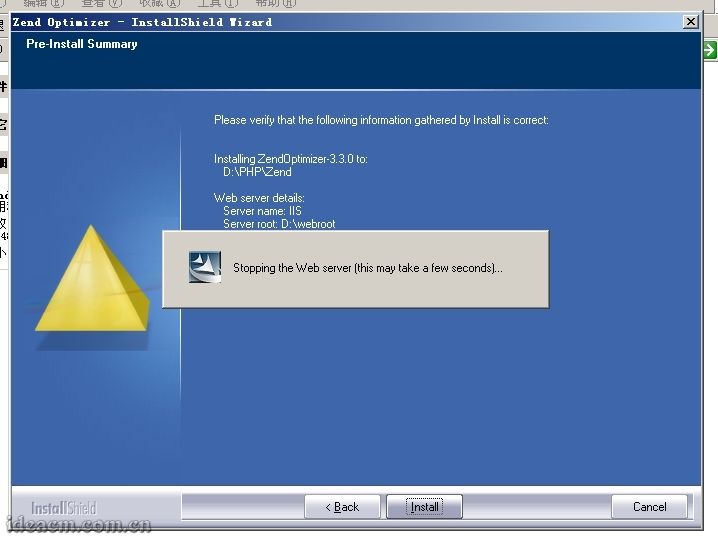The width and height of the screenshot is (718, 539).
Task: Close the InstallShield Wizard window
Action: (x=690, y=22)
